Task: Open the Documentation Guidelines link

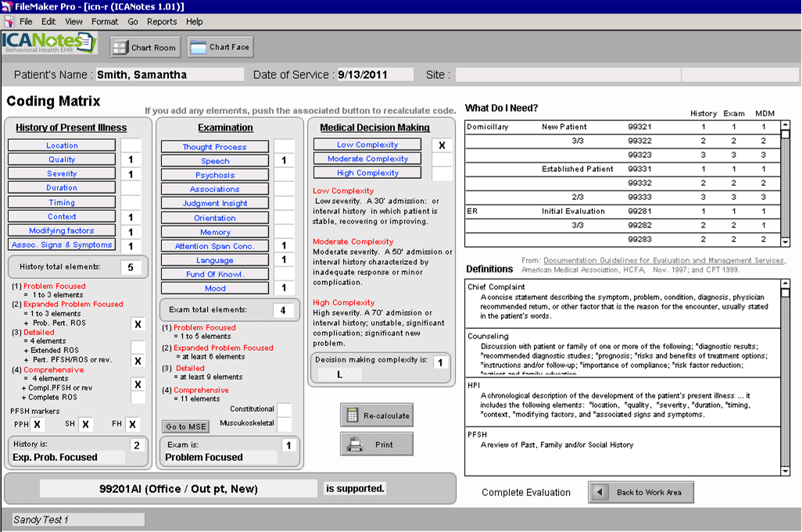Action: 664,261
